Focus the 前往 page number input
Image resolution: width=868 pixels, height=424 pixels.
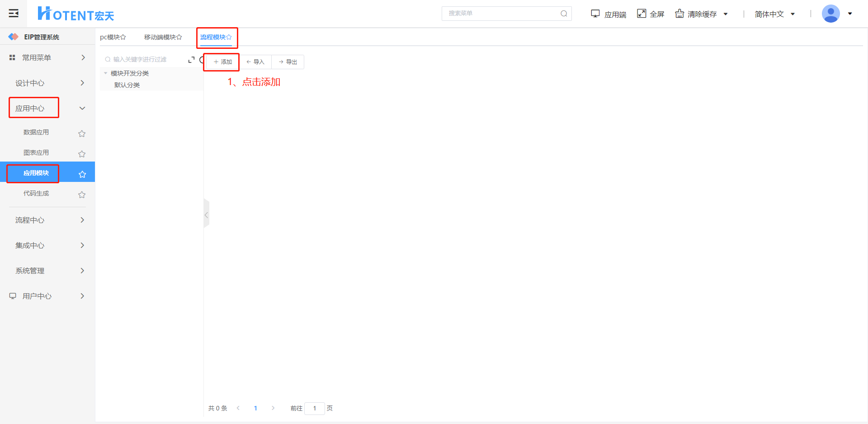[x=315, y=408]
